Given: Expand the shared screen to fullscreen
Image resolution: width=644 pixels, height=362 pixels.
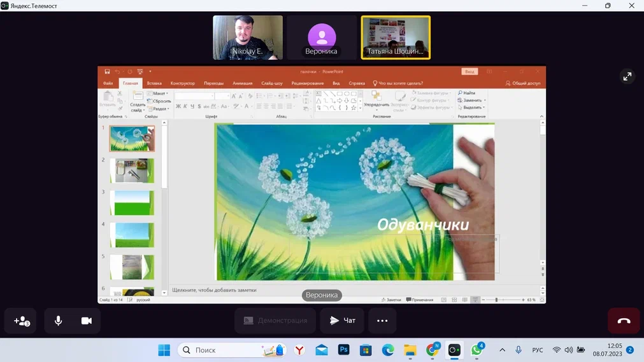Looking at the screenshot, I should 627,76.
